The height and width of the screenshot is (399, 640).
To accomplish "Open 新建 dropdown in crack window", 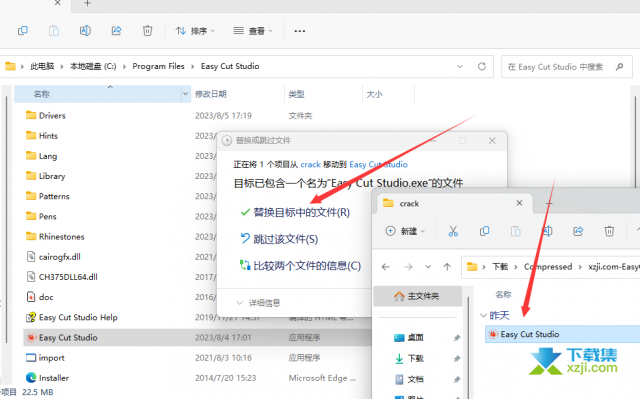I will [405, 231].
